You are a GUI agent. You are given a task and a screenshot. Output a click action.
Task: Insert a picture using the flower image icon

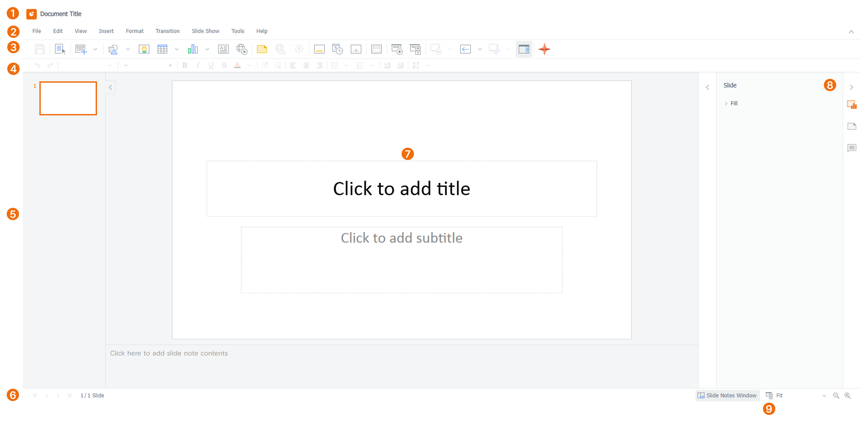click(x=144, y=49)
